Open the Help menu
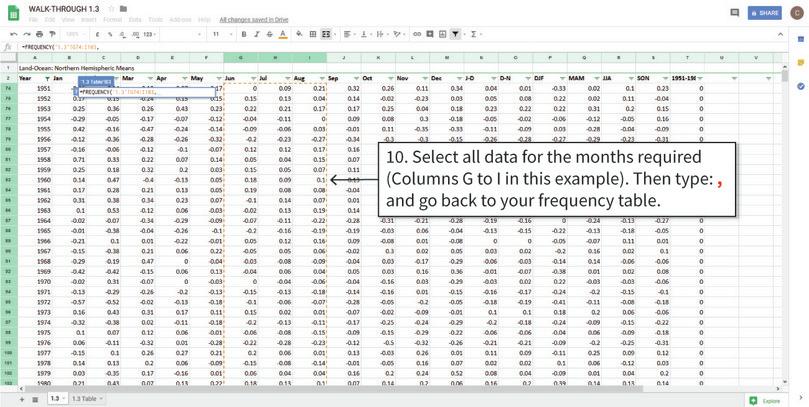 [x=204, y=20]
